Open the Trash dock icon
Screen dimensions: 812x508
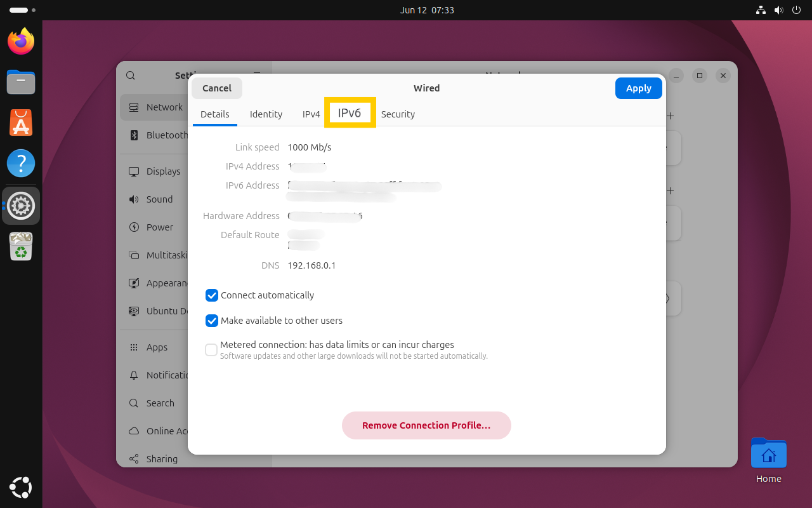pos(21,246)
